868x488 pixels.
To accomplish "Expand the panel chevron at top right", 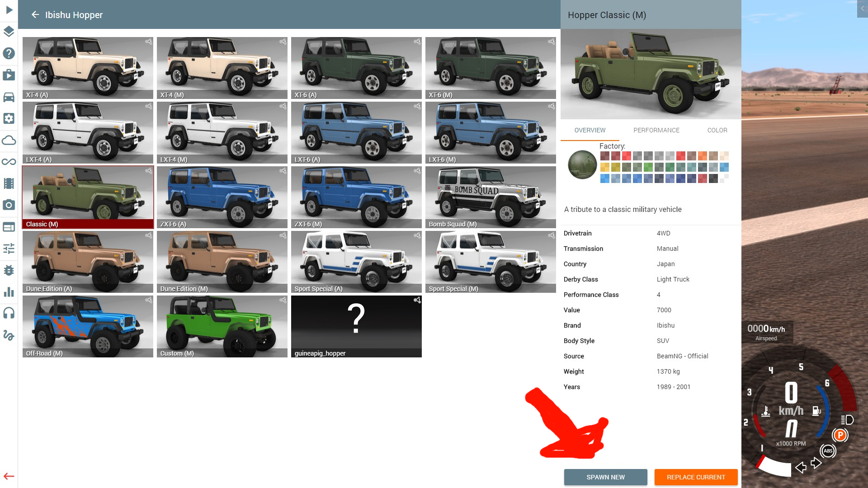I will coord(862,9).
